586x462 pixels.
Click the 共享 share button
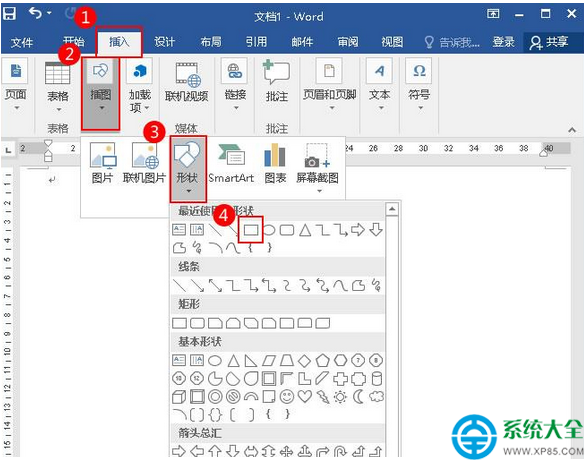point(549,42)
